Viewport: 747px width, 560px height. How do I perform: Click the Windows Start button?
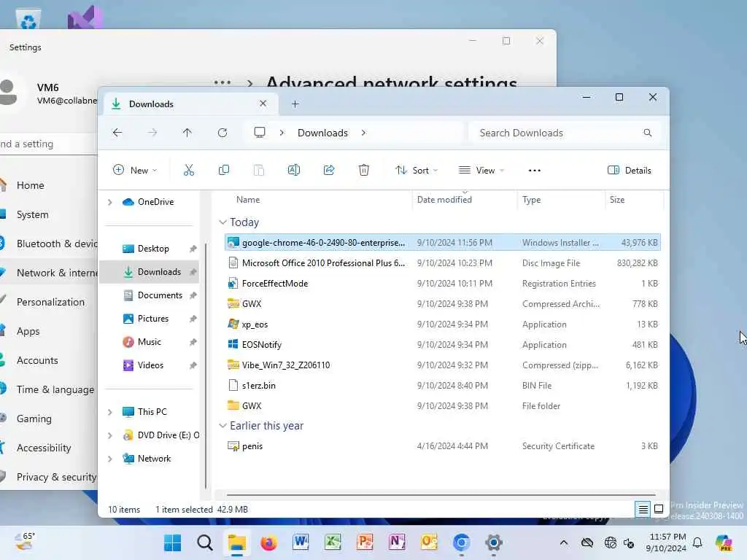coord(172,542)
